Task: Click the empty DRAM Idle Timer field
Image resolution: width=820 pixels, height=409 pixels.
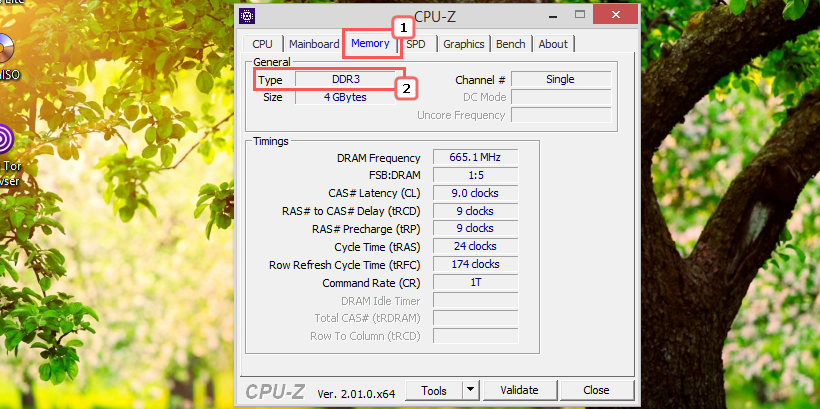Action: (x=475, y=300)
